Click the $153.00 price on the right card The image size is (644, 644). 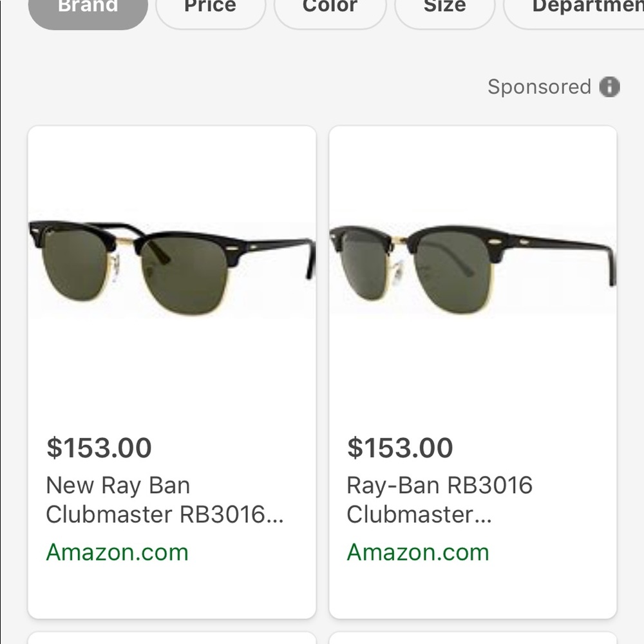pos(399,447)
